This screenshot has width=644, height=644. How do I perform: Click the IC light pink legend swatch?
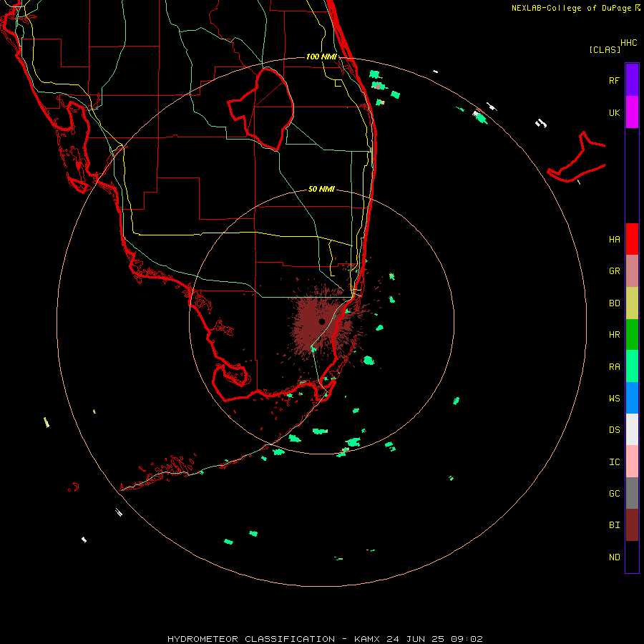click(632, 462)
